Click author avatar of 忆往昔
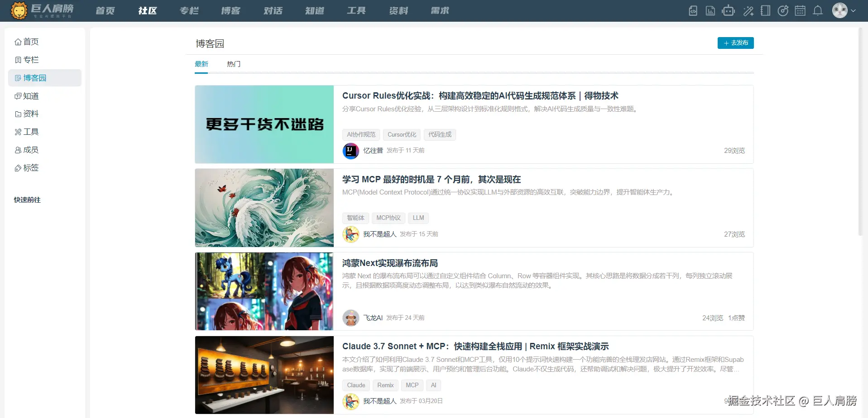 (x=350, y=151)
